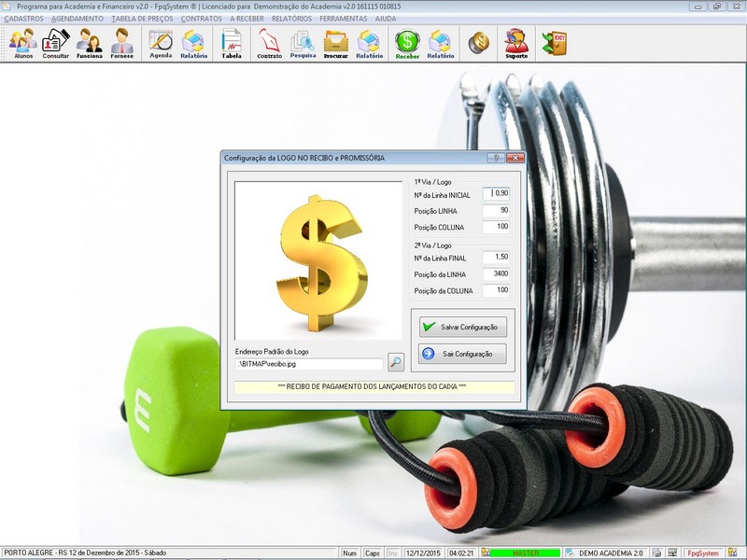Open the Pesquisa search documents icon
This screenshot has height=560, width=747.
[x=303, y=44]
